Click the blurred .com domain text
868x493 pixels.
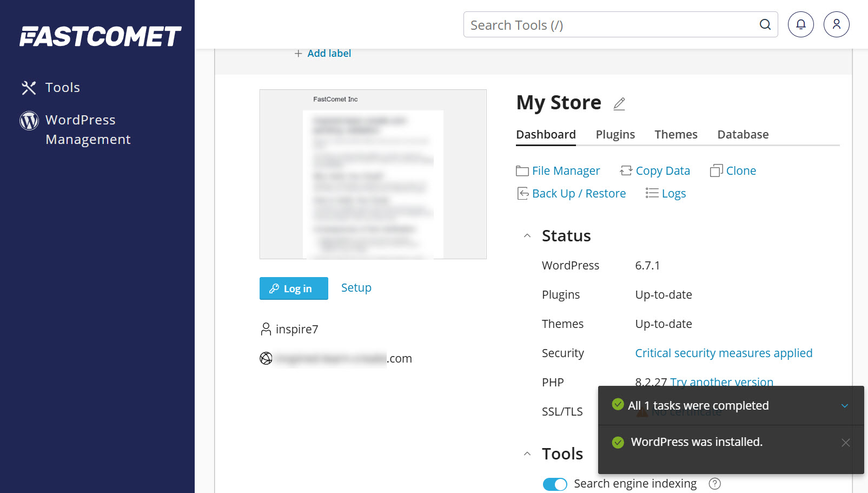344,359
